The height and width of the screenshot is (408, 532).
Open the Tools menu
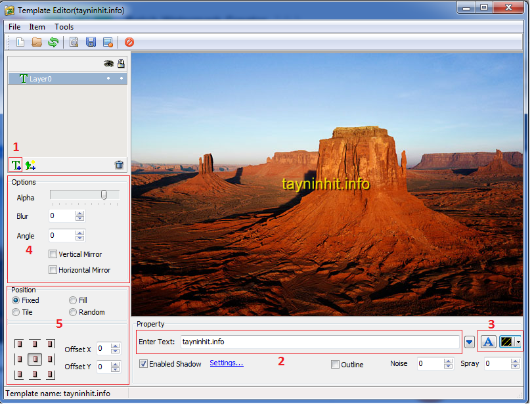click(x=64, y=27)
